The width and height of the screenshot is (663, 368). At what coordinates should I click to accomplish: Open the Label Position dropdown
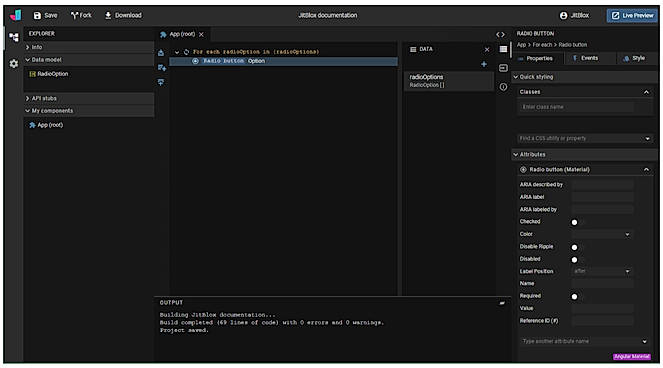[x=603, y=271]
